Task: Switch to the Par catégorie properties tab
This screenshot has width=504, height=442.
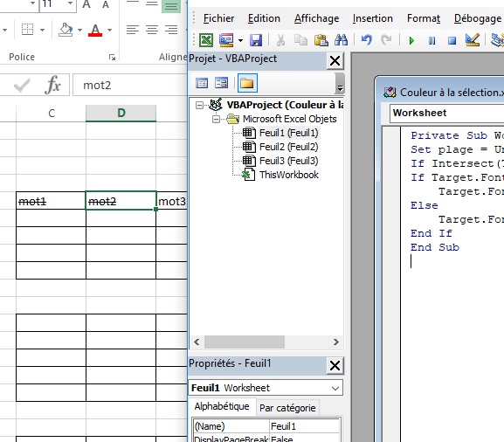Action: pos(287,408)
